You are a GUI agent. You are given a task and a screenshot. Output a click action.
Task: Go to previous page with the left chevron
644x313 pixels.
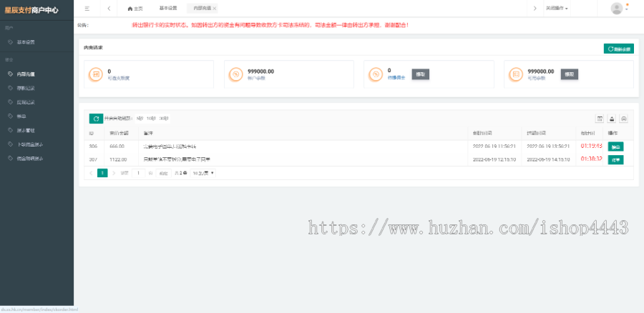point(91,173)
